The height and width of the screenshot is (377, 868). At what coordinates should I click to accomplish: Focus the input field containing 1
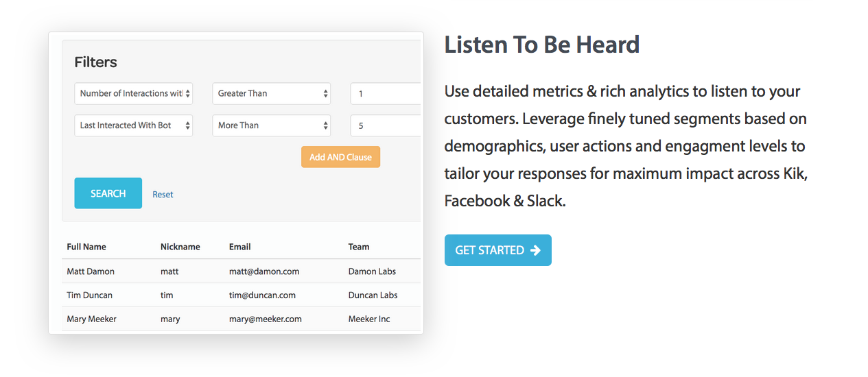[x=385, y=94]
